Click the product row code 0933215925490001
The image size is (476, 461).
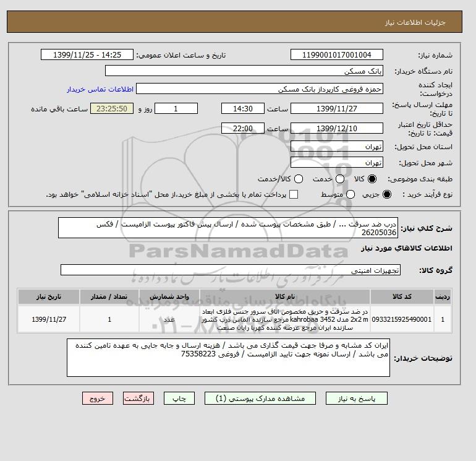[x=402, y=319]
